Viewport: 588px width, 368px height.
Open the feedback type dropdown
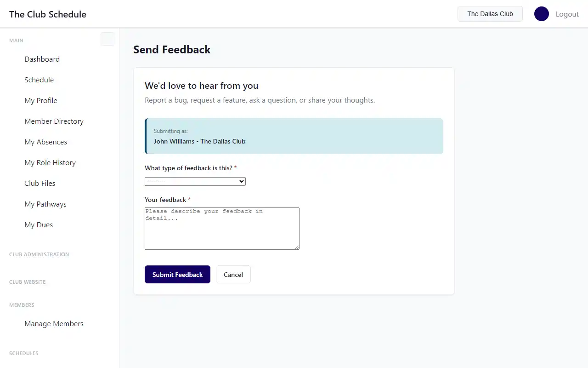click(x=195, y=181)
